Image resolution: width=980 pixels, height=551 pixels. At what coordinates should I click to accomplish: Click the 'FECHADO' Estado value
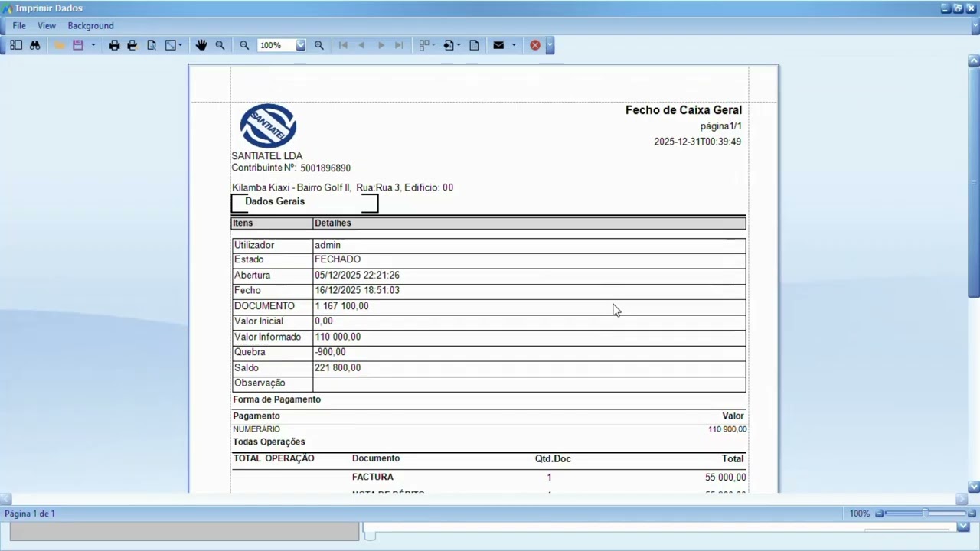338,259
